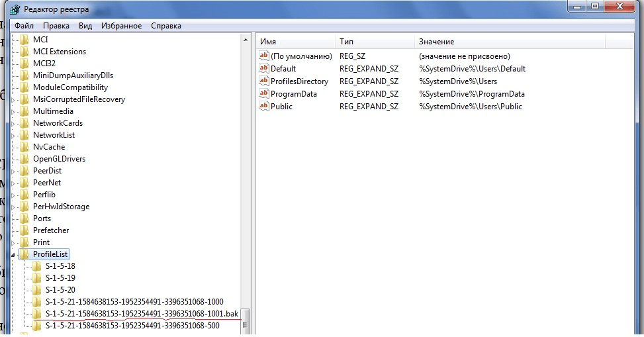
Task: Open the Справка menu
Action: [165, 26]
